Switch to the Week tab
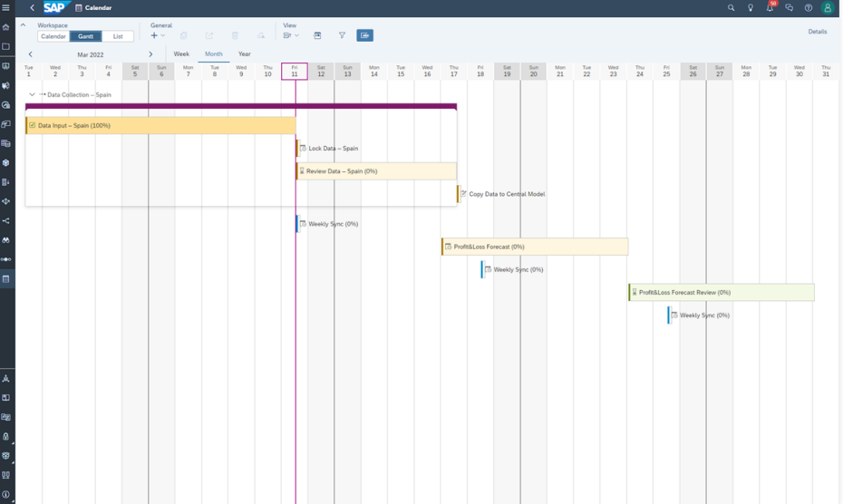Viewport: 843px width, 504px height. point(181,53)
